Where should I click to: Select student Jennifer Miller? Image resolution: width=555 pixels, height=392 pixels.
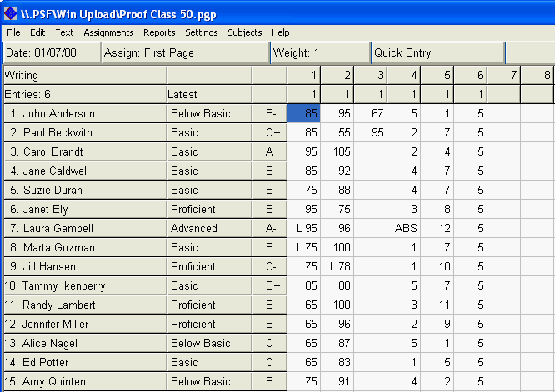(85, 324)
